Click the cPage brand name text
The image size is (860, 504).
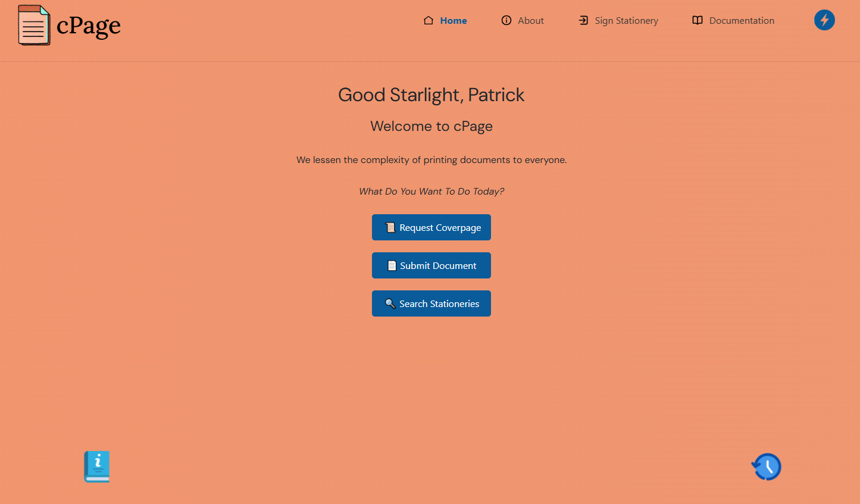(x=89, y=25)
